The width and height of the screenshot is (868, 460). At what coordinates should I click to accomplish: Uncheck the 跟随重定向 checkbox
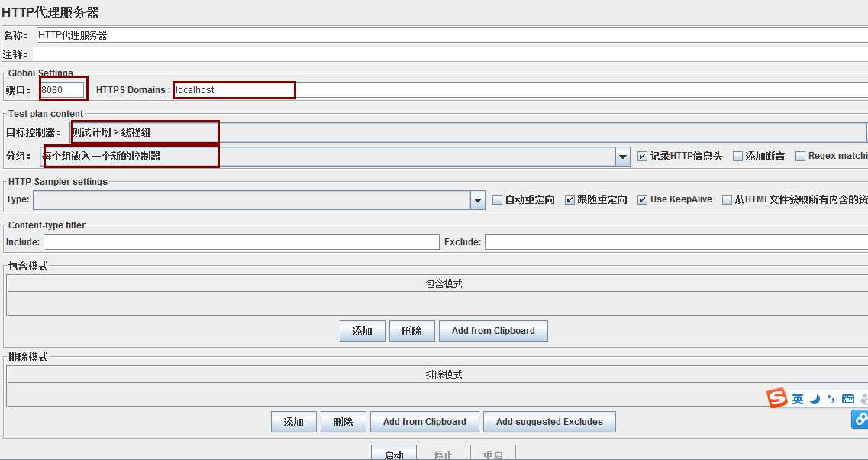pos(570,200)
